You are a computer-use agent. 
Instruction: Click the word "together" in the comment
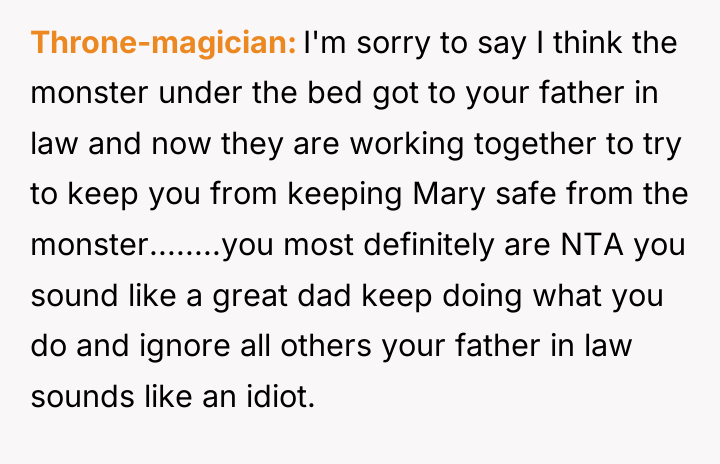pos(535,145)
